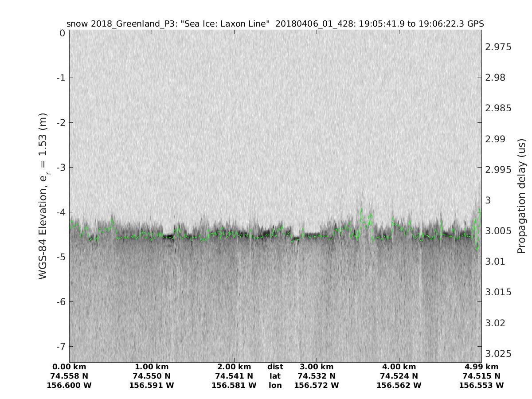Click the 2.975 propagation delay tick label
The height and width of the screenshot is (399, 532).
coord(499,47)
